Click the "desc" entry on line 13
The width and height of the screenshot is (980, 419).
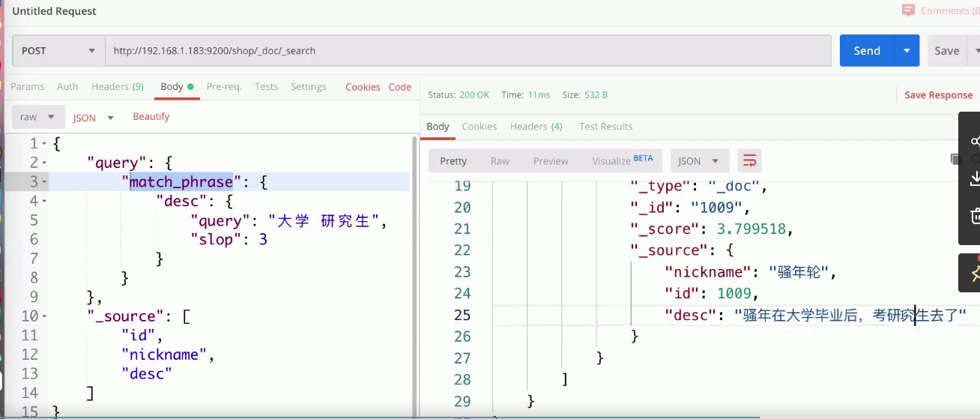click(x=147, y=373)
